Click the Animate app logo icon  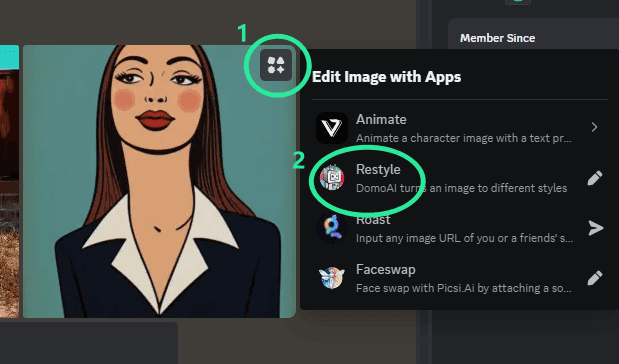pos(332,128)
